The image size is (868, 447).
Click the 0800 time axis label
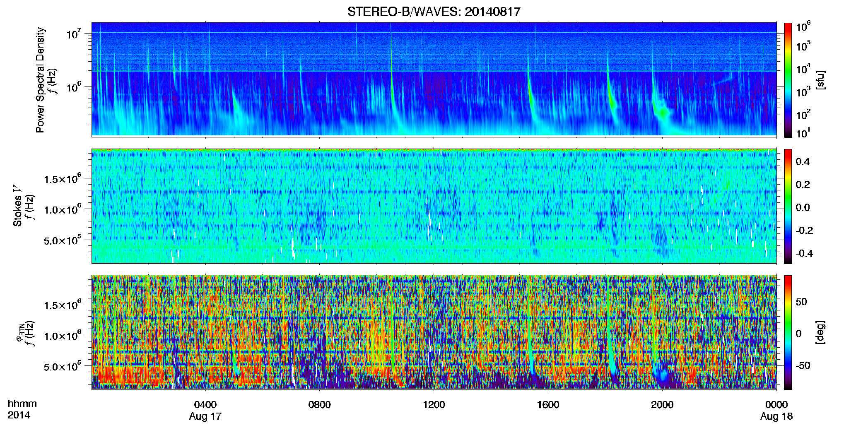coord(320,404)
